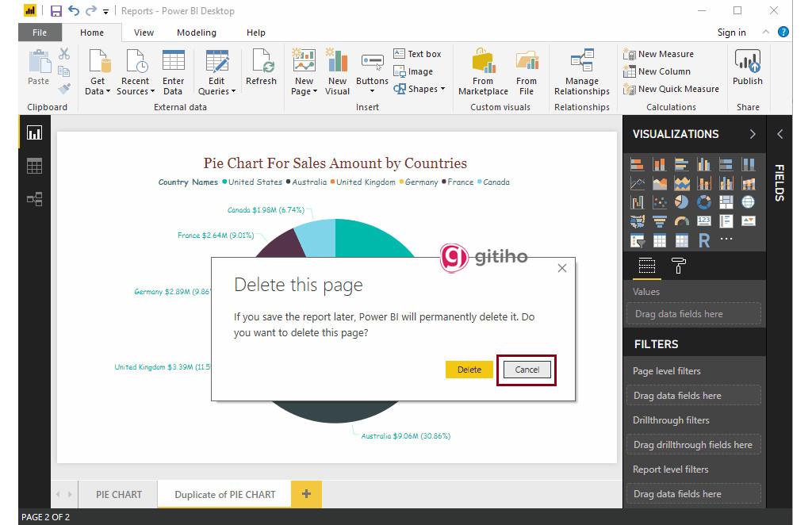Choose the Line chart visualization
The image size is (812, 525).
637,183
